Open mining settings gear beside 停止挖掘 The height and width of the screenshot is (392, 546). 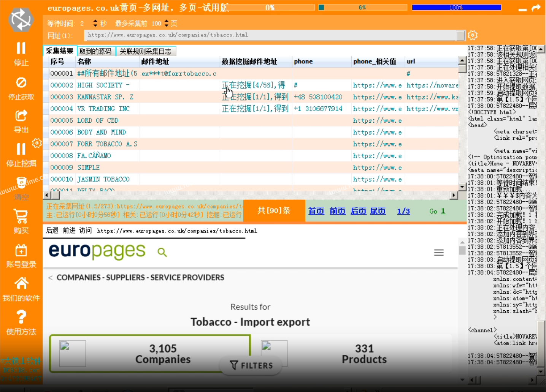click(37, 143)
